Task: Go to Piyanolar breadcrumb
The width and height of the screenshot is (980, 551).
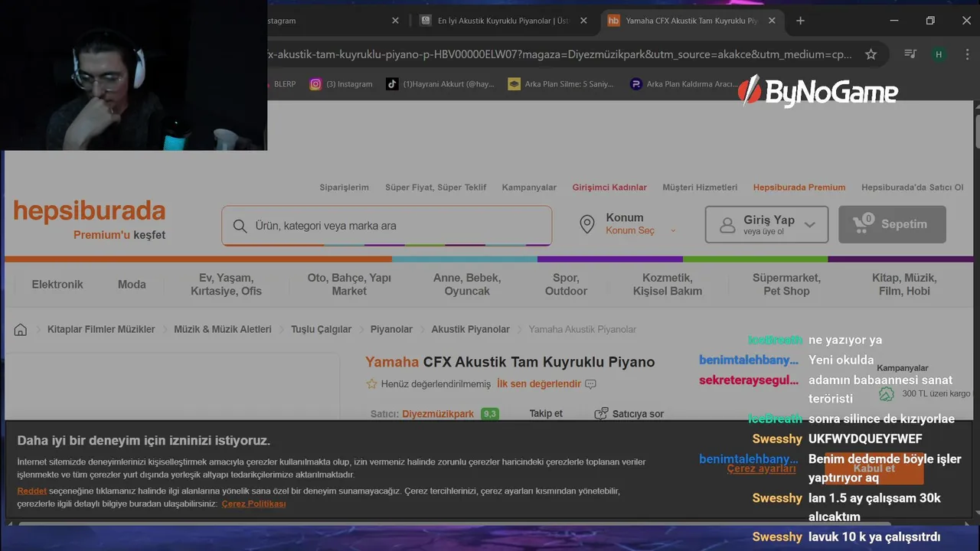Action: click(391, 329)
